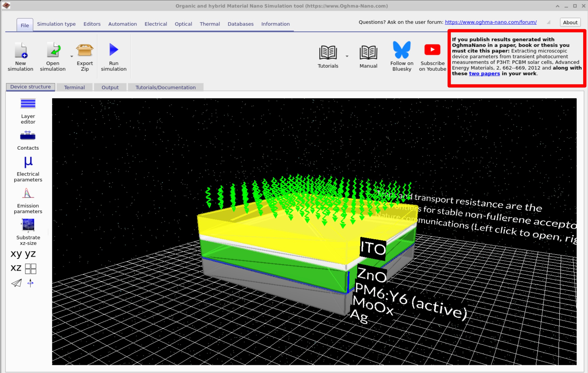Open the Contacts editor

tap(28, 136)
